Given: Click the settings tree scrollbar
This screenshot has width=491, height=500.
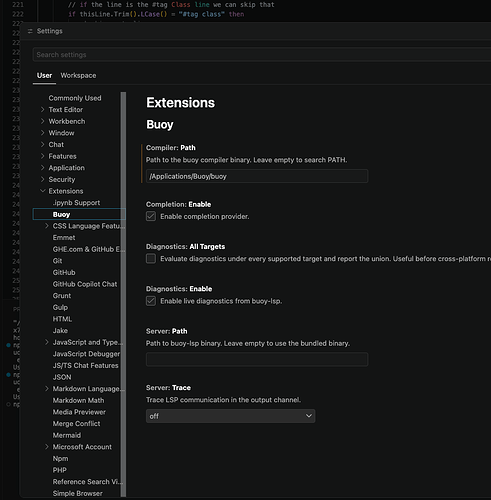Looking at the screenshot, I should click(123, 294).
